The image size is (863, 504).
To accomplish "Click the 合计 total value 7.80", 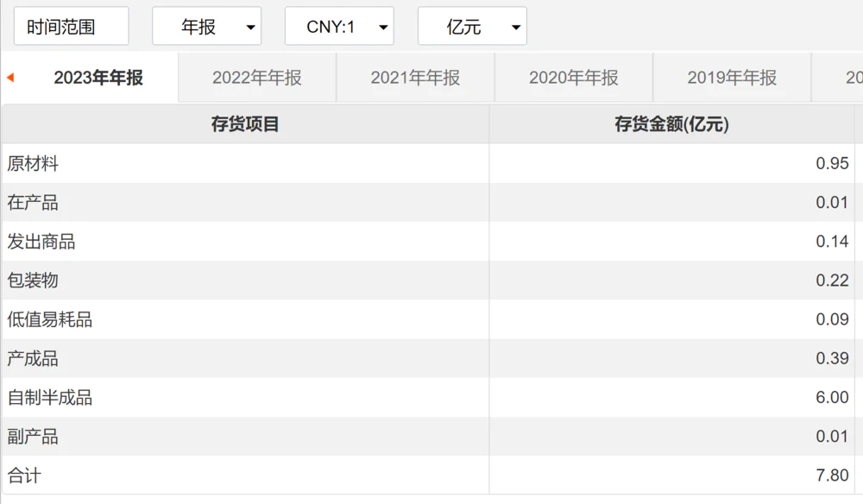I will click(832, 475).
